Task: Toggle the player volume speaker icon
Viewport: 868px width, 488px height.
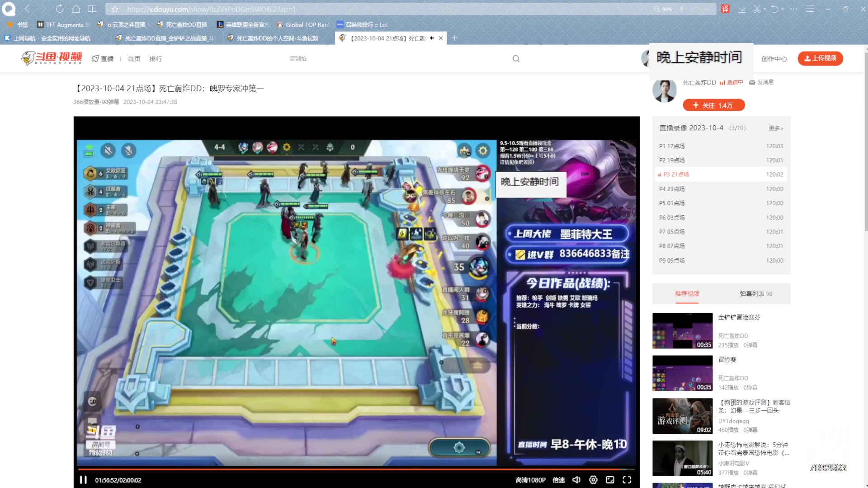Action: [x=576, y=480]
